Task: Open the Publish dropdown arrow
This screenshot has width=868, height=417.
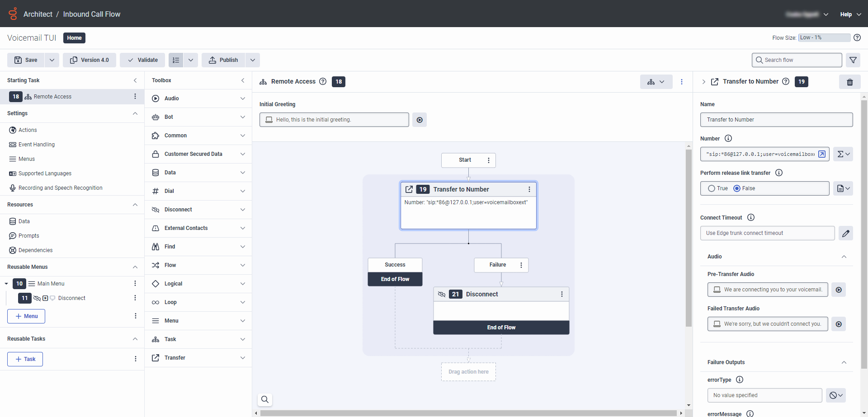Action: pos(253,60)
